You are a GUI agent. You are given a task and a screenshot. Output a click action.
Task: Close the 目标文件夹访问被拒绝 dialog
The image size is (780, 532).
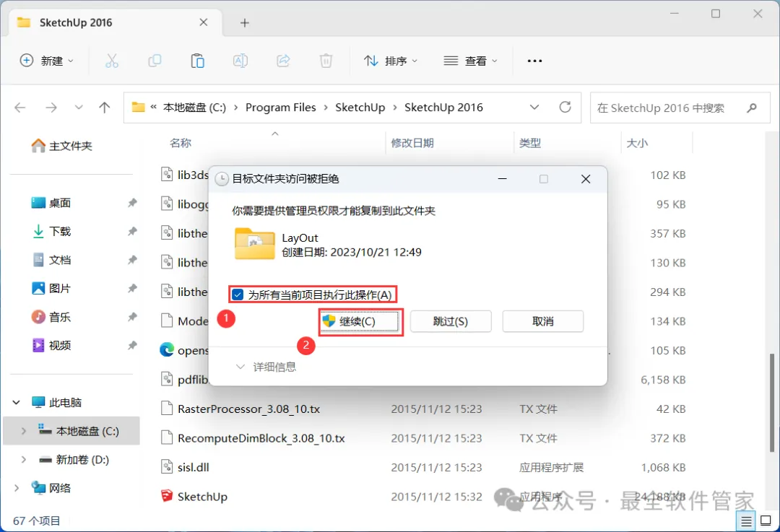(x=586, y=179)
